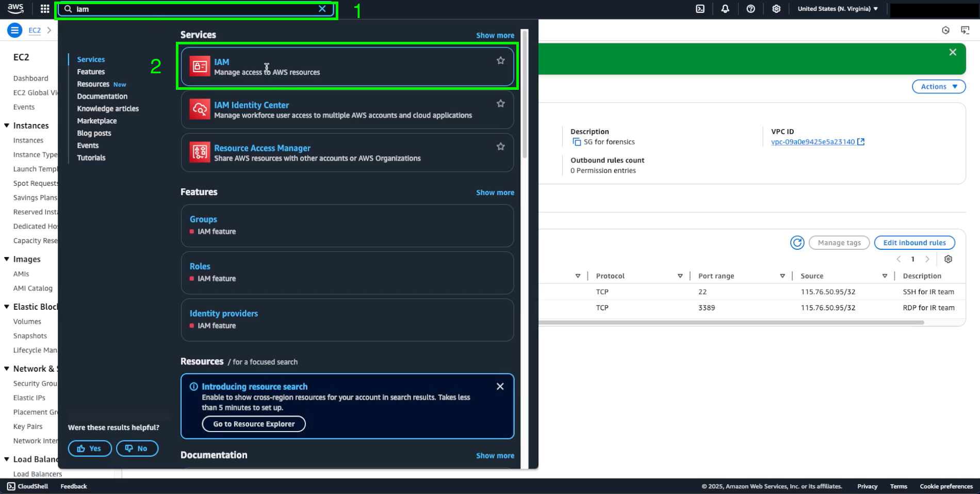Select Resources filter in search panel

pos(93,84)
